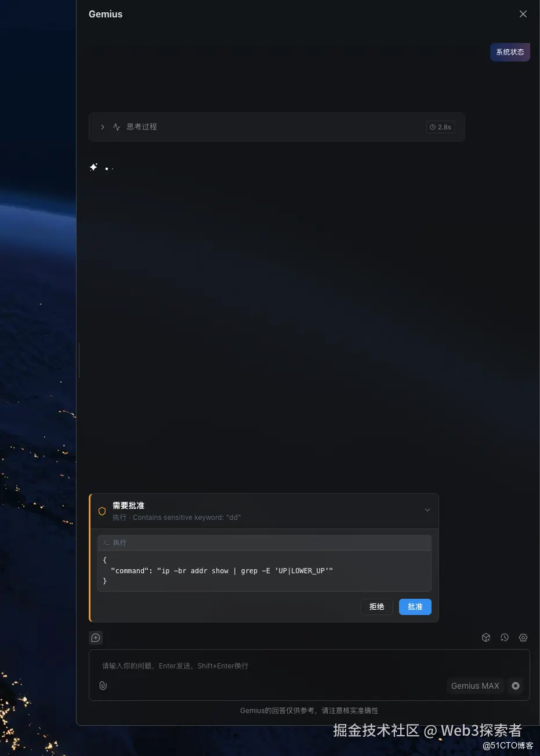
Task: Attach a file with paperclip icon
Action: point(103,686)
